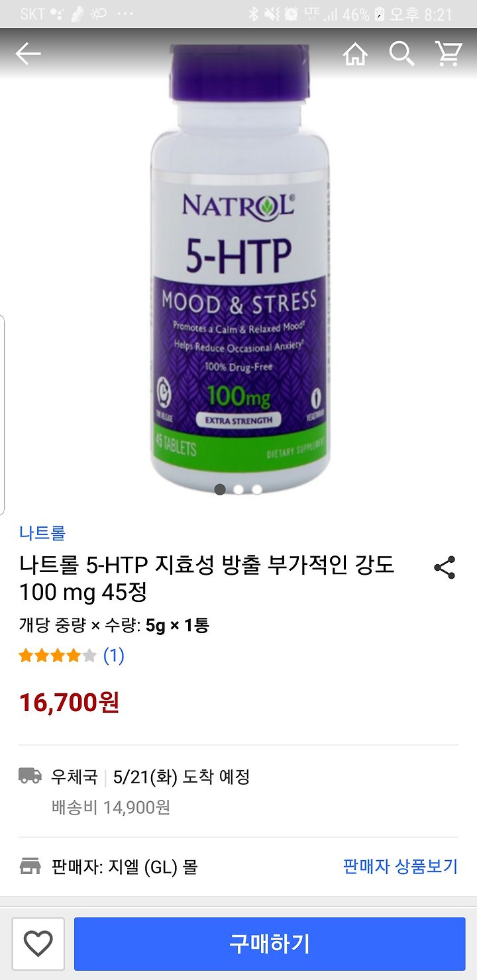Open the 판매자 상품보기 link
This screenshot has height=980, width=477.
pyautogui.click(x=400, y=866)
